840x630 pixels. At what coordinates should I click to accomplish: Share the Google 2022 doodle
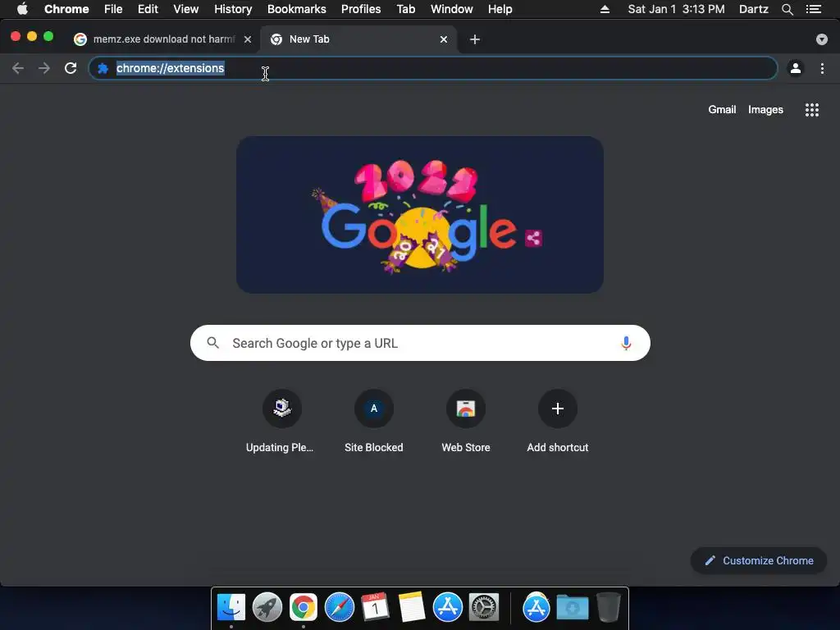pyautogui.click(x=533, y=238)
